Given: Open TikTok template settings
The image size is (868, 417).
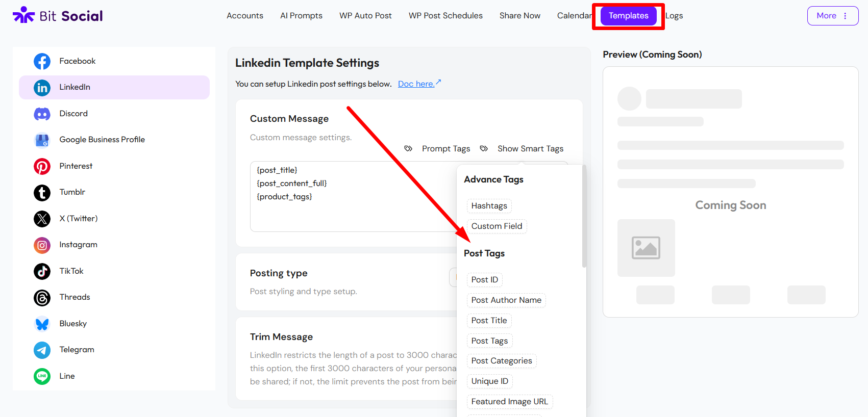Looking at the screenshot, I should (114, 271).
